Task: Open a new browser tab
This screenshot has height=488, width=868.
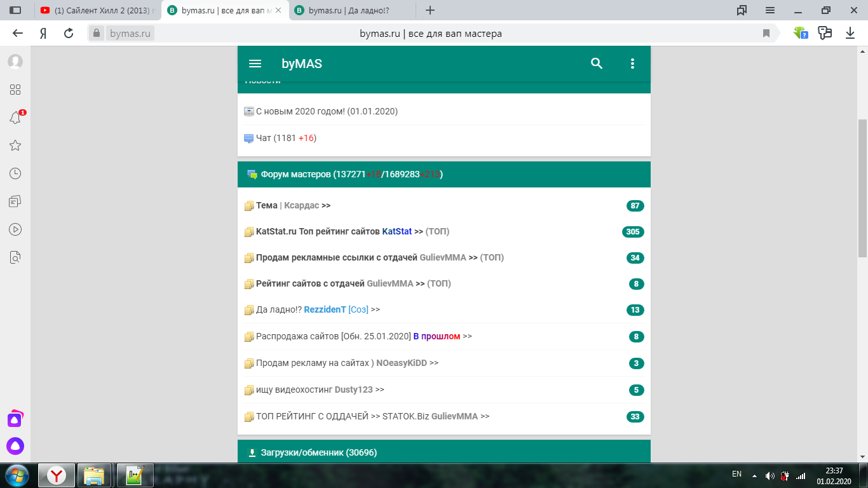Action: tap(430, 11)
